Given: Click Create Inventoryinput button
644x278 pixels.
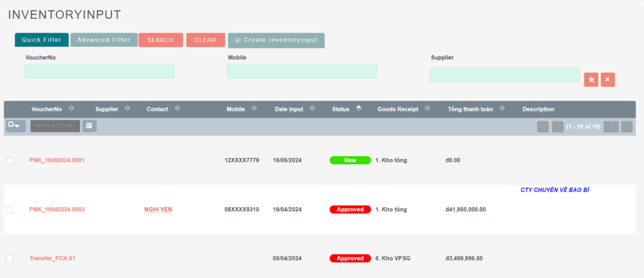Looking at the screenshot, I should point(276,40).
